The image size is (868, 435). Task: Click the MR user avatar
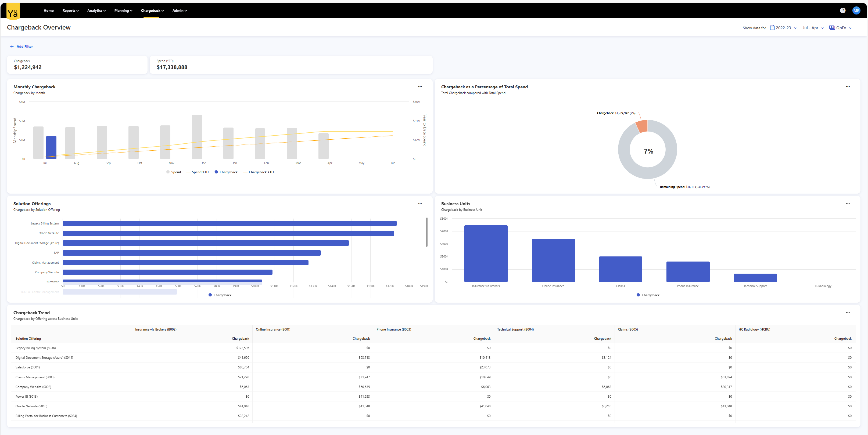point(856,10)
